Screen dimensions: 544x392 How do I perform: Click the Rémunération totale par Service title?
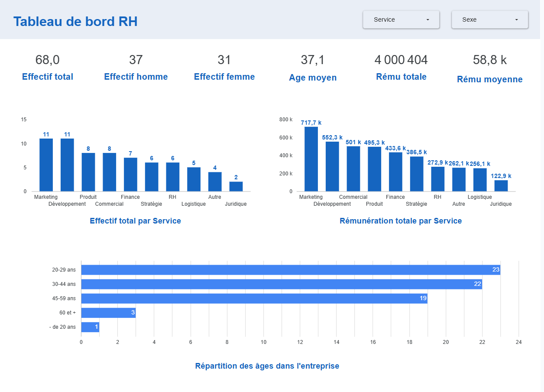click(x=401, y=221)
